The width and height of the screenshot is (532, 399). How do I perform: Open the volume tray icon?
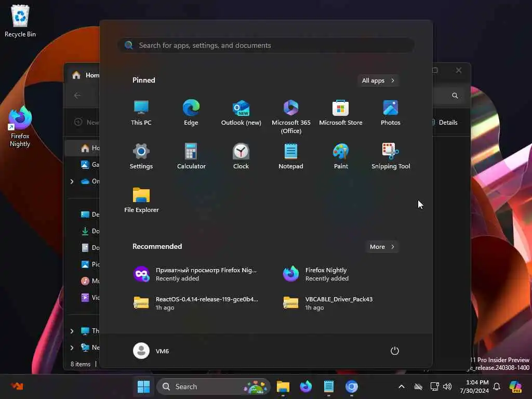coord(447,387)
